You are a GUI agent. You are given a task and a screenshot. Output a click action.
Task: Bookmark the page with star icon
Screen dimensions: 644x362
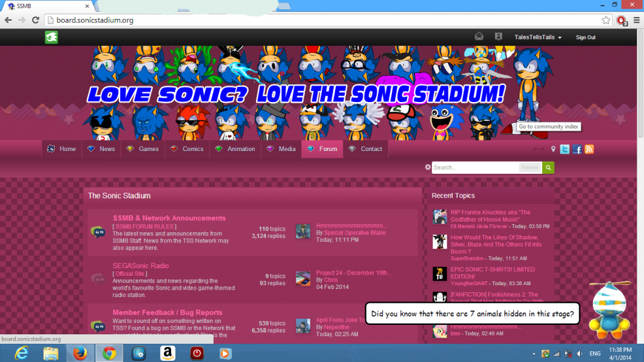click(606, 20)
